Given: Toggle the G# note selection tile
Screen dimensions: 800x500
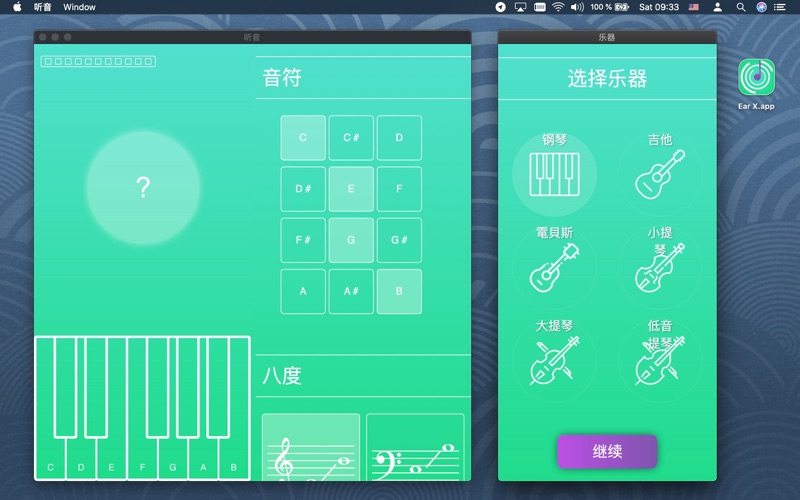Looking at the screenshot, I should [399, 240].
